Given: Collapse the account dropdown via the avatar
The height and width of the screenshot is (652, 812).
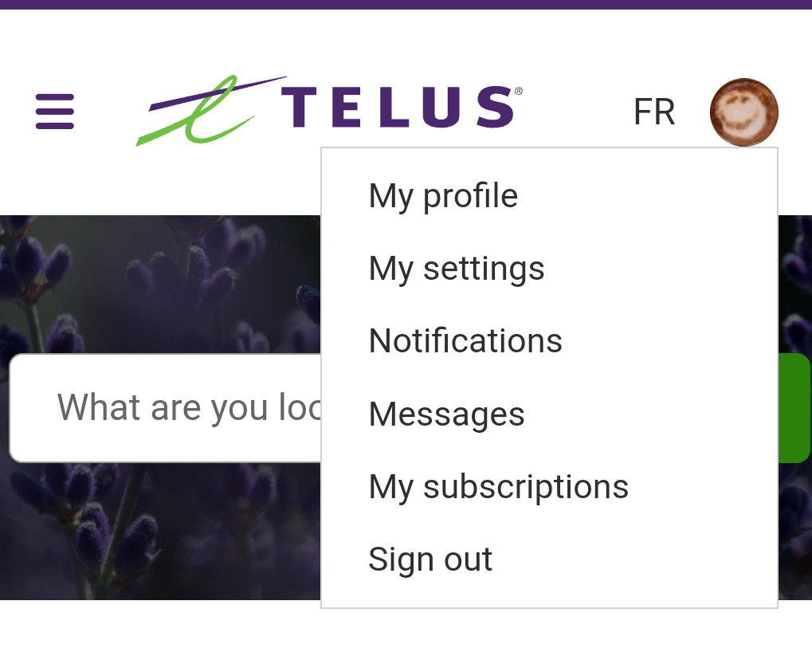Looking at the screenshot, I should click(x=743, y=112).
